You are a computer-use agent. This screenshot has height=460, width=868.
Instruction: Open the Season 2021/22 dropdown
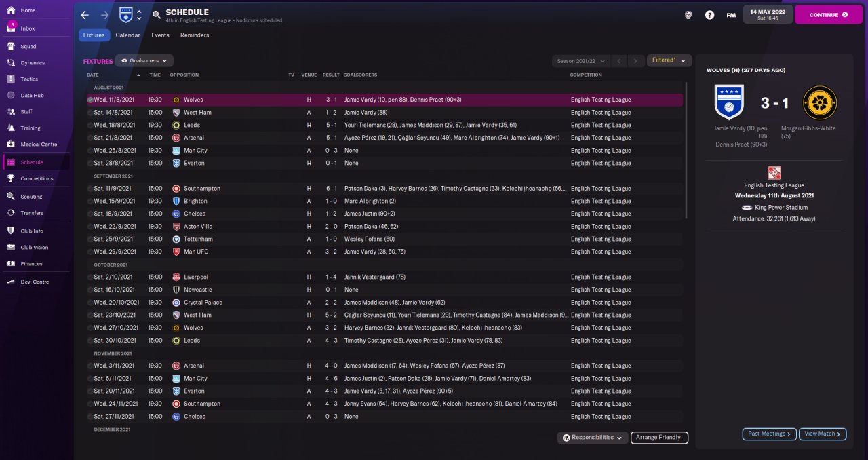pyautogui.click(x=581, y=61)
